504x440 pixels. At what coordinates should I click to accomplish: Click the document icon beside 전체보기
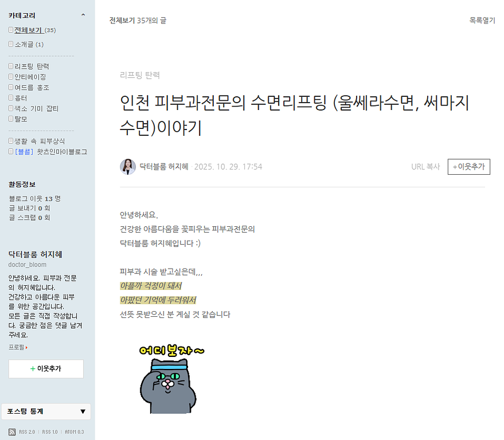[10, 30]
